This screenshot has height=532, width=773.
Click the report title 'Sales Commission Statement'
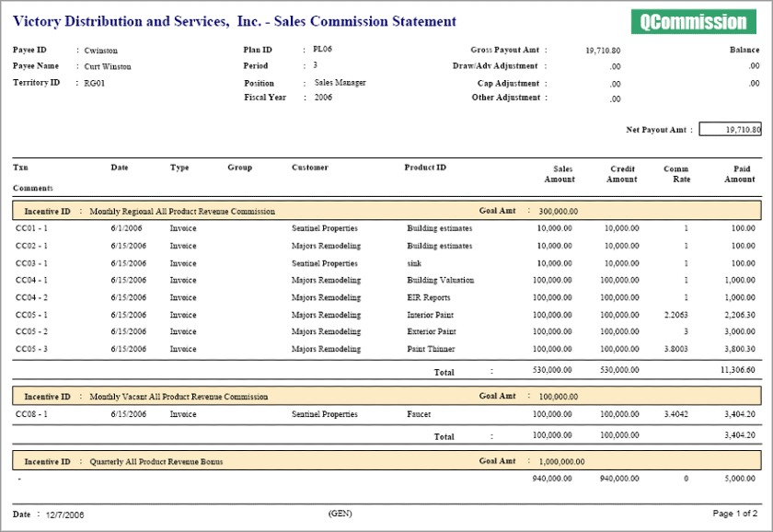coord(364,21)
